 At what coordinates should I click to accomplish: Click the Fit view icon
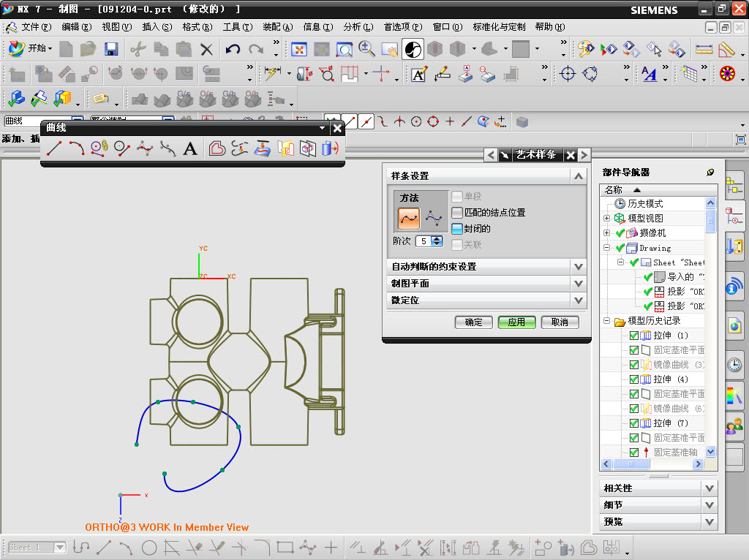(x=299, y=49)
